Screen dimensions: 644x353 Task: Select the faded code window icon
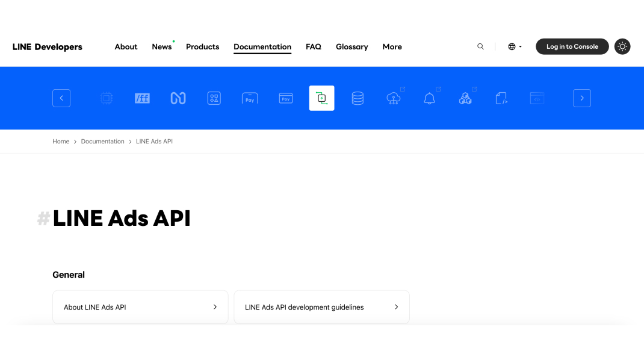tap(537, 98)
